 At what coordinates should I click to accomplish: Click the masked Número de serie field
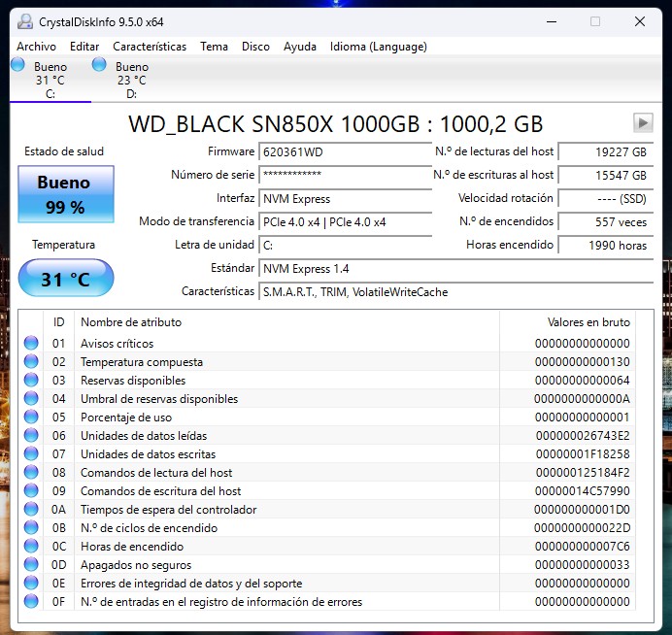pos(345,175)
